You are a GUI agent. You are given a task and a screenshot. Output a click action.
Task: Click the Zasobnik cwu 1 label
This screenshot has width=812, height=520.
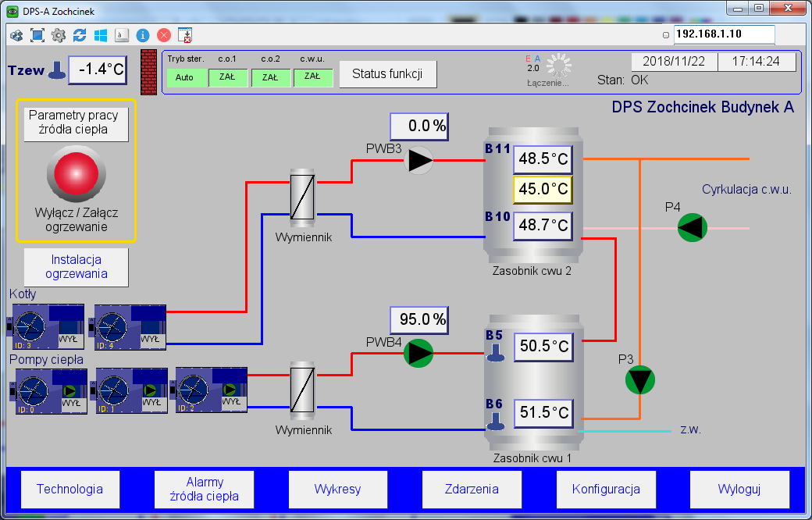click(532, 458)
